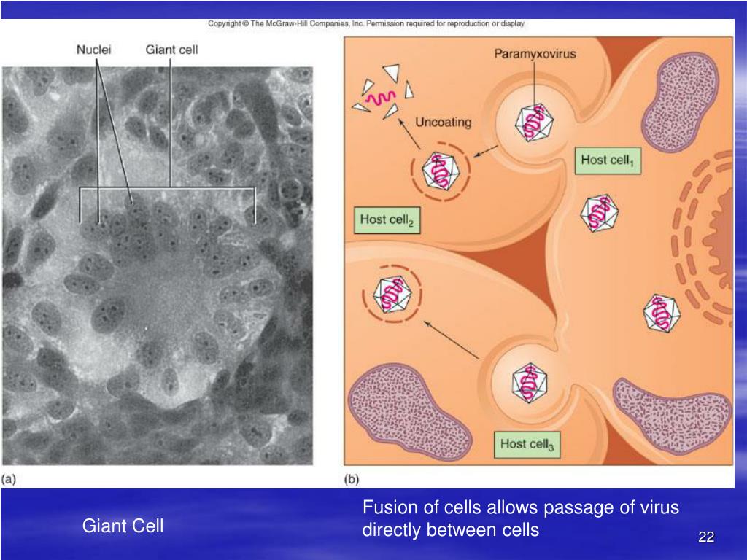The image size is (747, 560).
Task: Click the 'Uncoating' label in the diagram
Action: pyautogui.click(x=443, y=122)
